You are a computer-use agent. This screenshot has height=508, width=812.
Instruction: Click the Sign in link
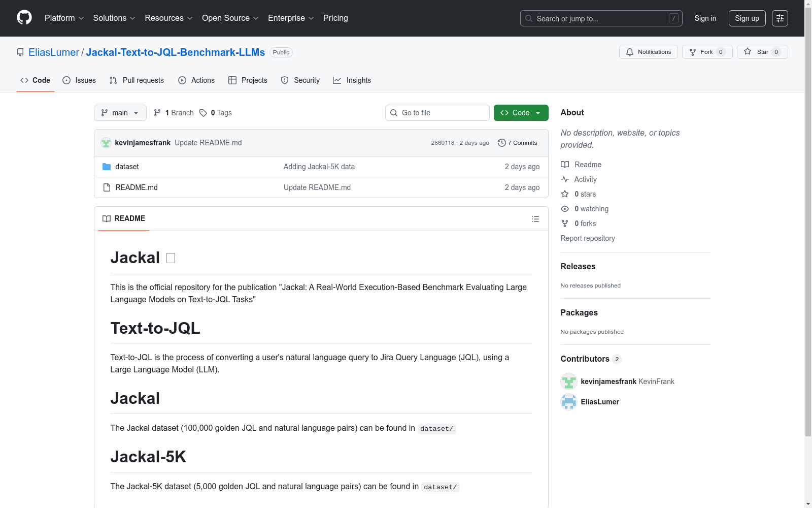point(705,18)
